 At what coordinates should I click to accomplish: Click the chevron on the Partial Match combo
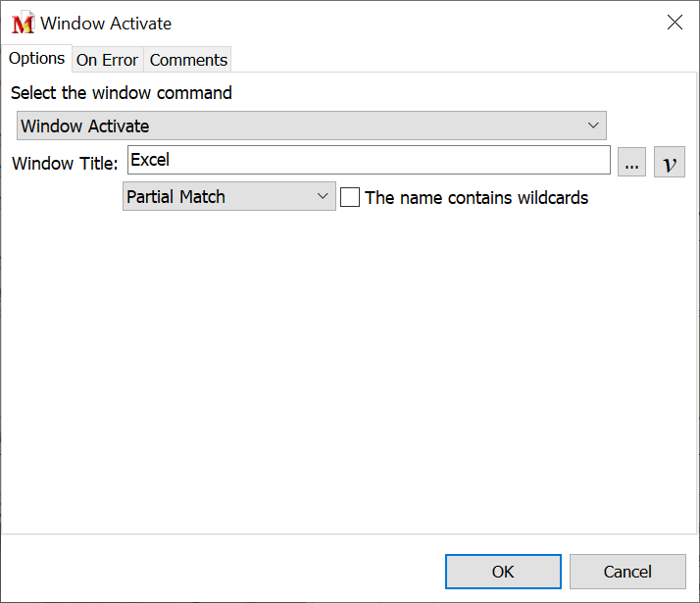(x=324, y=197)
